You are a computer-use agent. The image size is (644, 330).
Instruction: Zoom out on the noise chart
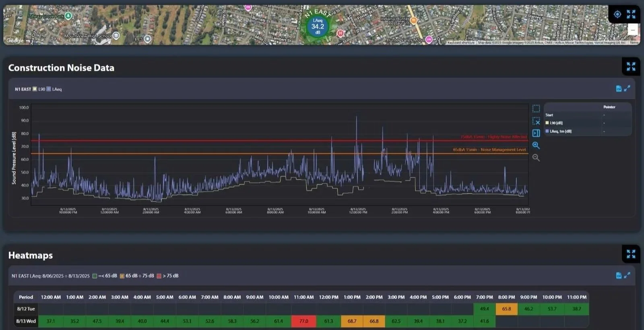click(536, 158)
